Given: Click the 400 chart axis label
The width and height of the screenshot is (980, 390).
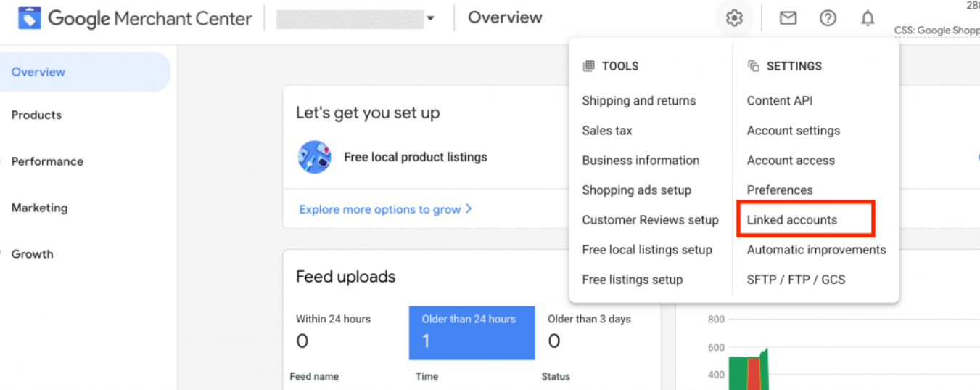Looking at the screenshot, I should pos(716,375).
